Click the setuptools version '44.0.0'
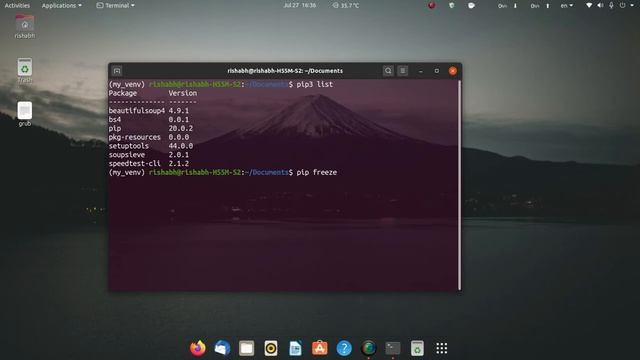 pos(181,146)
